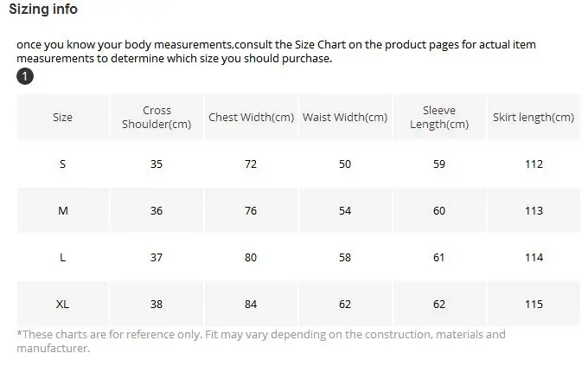
Task: Select the S size row label
Action: point(62,164)
